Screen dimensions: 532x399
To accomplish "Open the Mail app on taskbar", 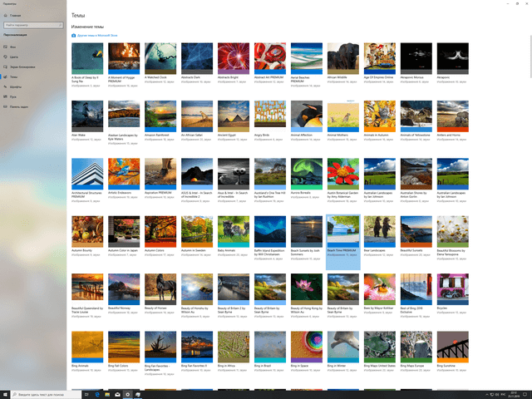I will [x=117, y=395].
